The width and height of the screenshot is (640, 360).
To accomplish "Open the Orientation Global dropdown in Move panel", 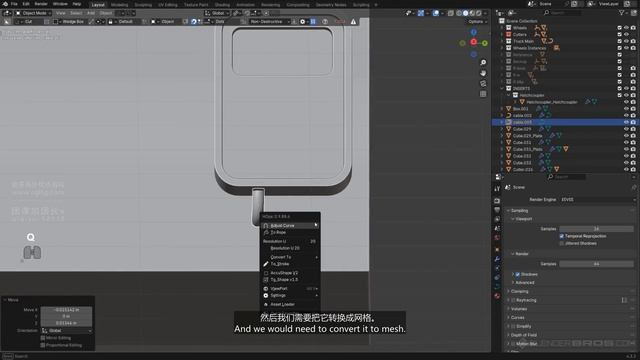I will (66, 331).
